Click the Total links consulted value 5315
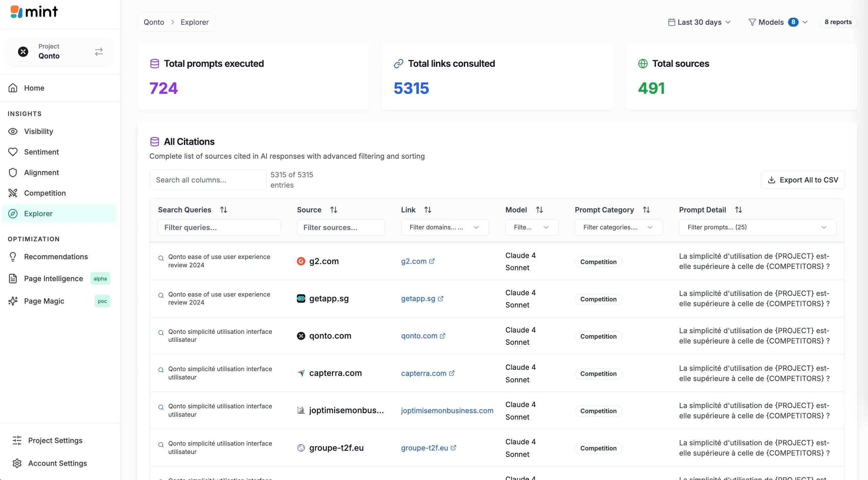 [x=411, y=88]
